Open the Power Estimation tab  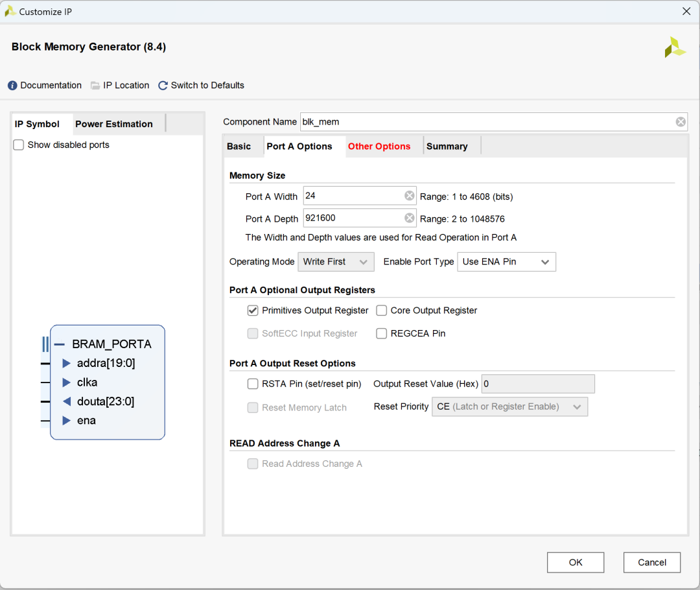(x=114, y=124)
